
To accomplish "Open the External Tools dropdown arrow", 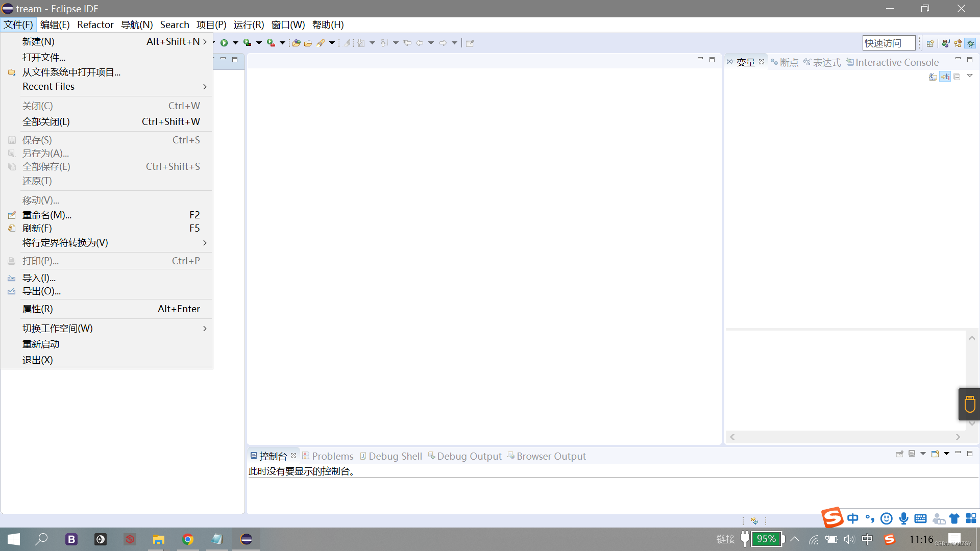I will point(282,43).
